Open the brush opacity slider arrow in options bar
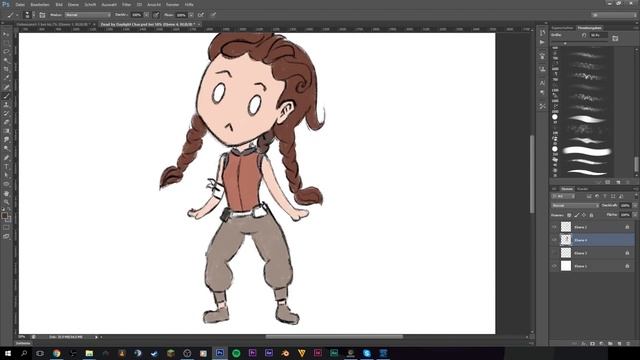The height and width of the screenshot is (360, 640). 146,15
